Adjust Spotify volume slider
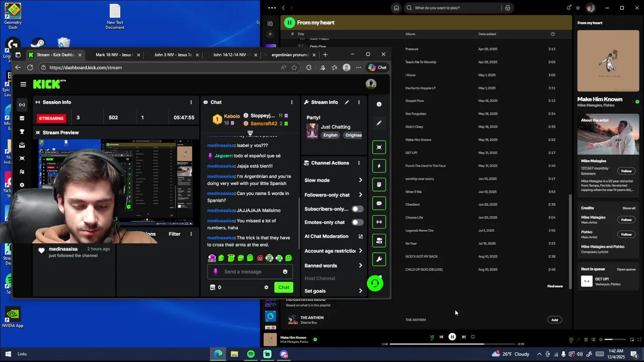 615,340
